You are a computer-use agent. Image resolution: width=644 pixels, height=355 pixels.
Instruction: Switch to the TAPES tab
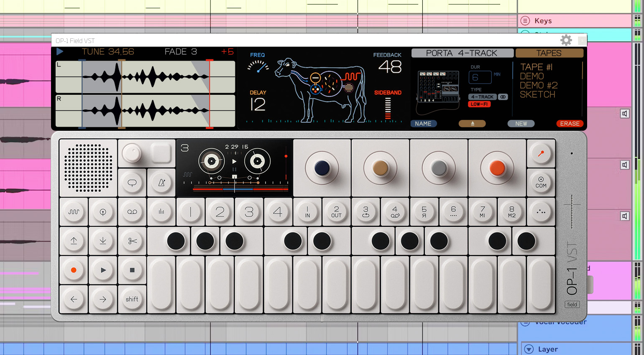click(x=549, y=53)
